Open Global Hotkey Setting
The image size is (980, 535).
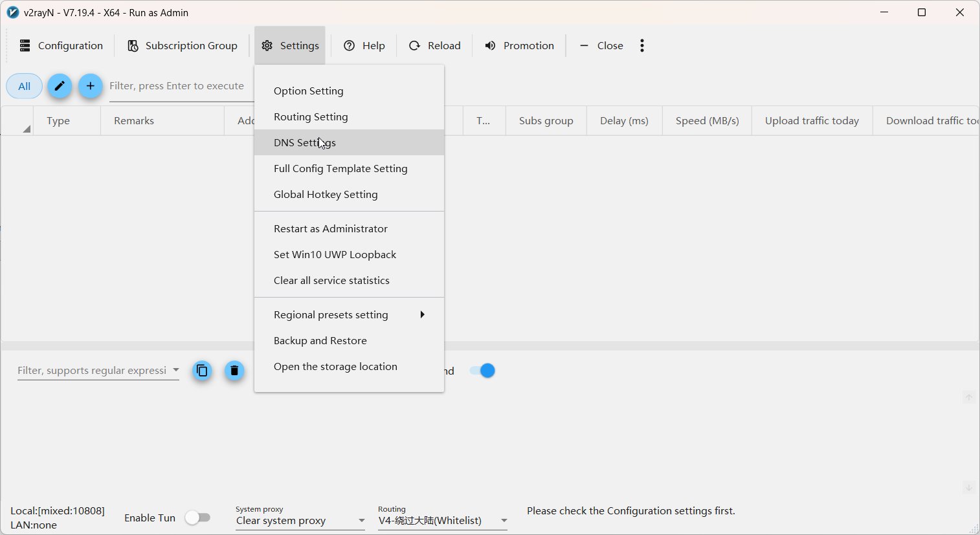(x=349, y=194)
